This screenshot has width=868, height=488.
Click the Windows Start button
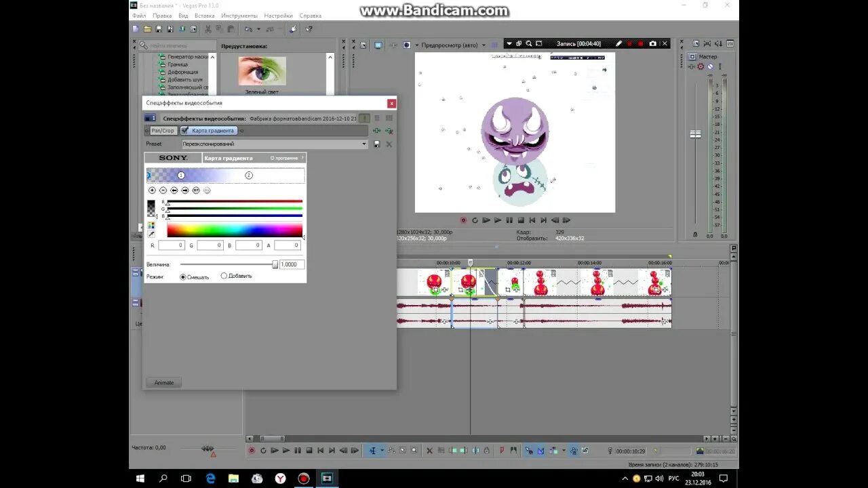point(140,479)
